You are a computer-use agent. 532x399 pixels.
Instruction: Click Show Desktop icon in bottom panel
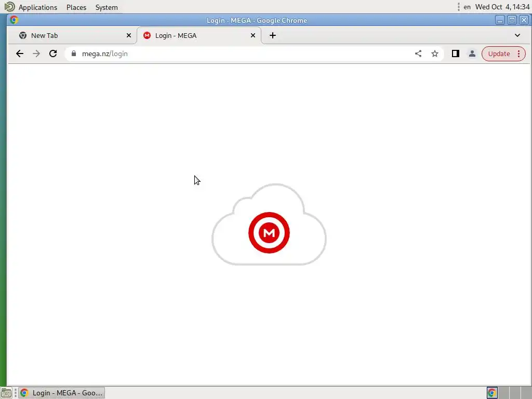coord(6,393)
